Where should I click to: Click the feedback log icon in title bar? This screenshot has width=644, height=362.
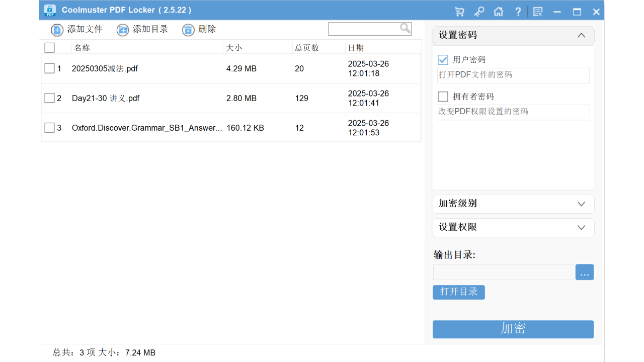537,11
